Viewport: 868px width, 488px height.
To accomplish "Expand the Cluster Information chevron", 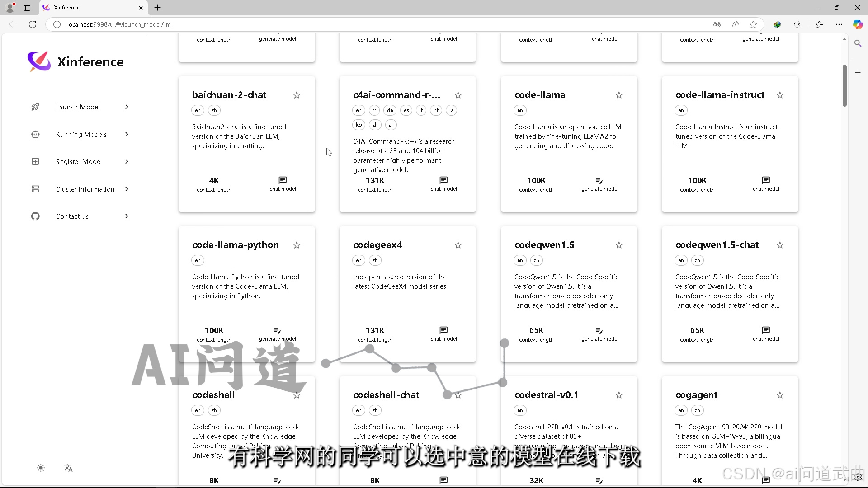I will point(127,189).
